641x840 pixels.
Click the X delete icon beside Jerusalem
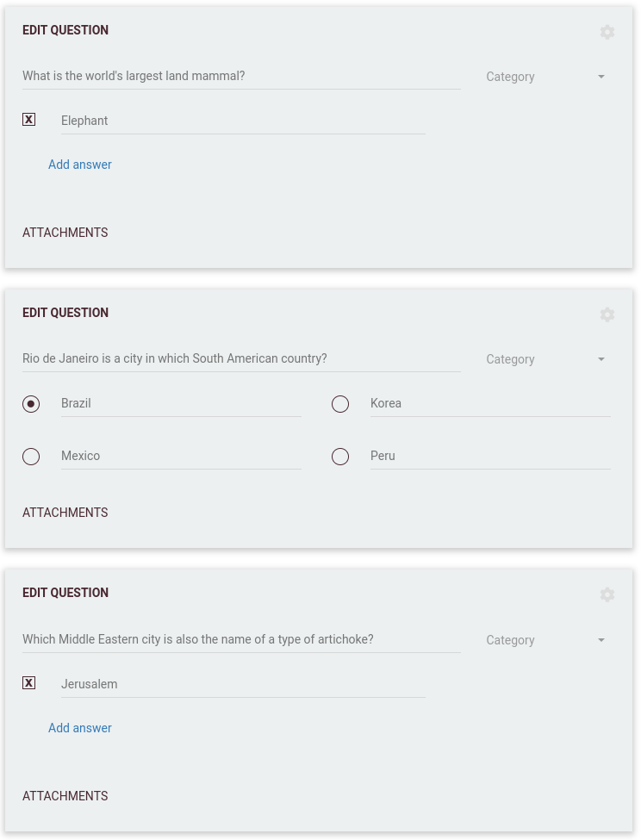tap(28, 682)
